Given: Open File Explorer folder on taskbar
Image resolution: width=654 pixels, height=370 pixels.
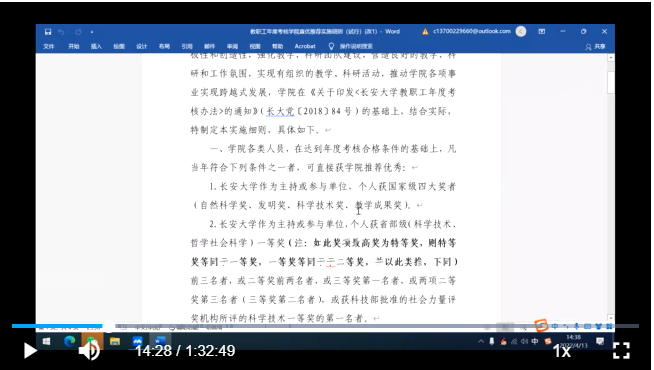Looking at the screenshot, I should pos(115,342).
